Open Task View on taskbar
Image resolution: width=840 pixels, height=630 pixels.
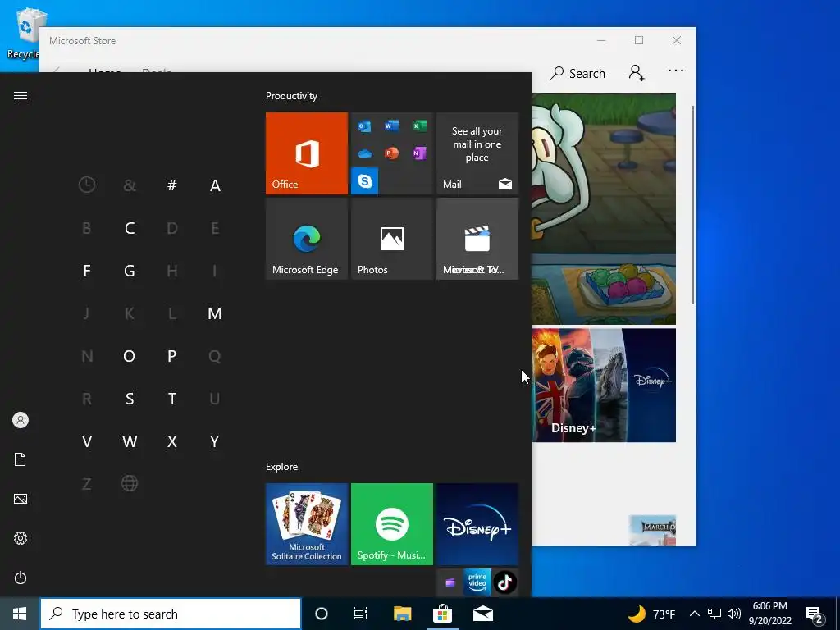(361, 614)
